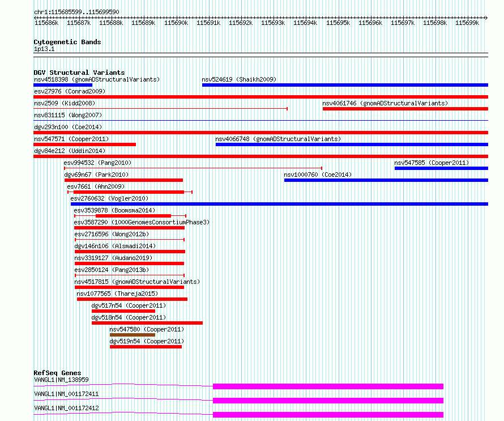Click the nsv2509 (Kidd2008) label

[65, 103]
